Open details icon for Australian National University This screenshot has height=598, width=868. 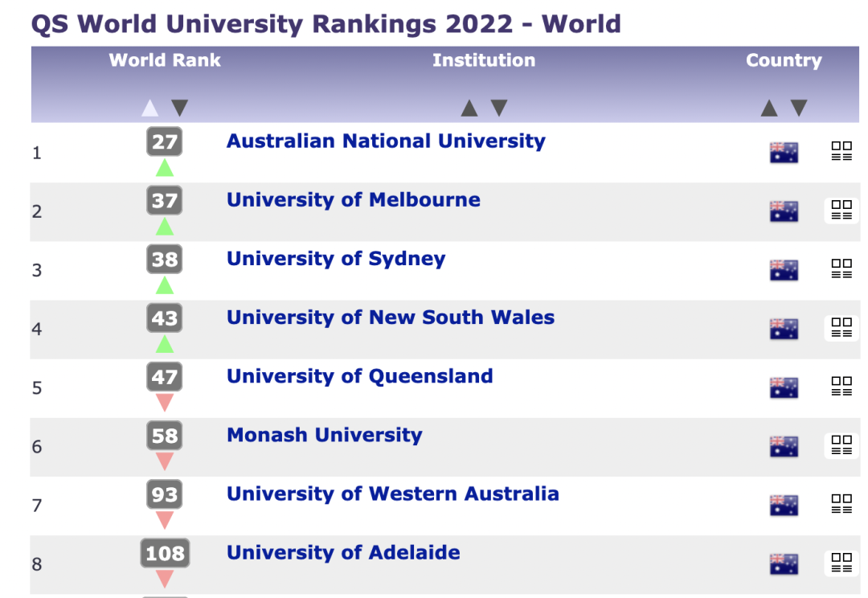[841, 151]
